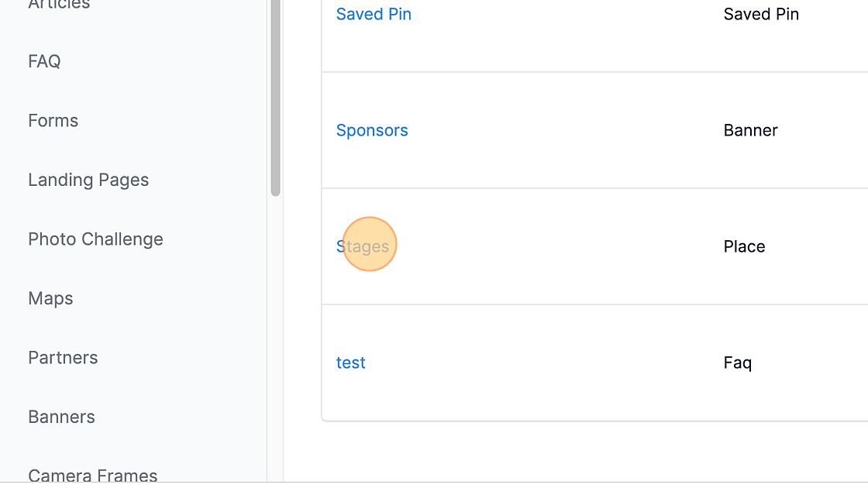This screenshot has height=488, width=868.
Task: Open Camera Frames in the sidebar
Action: point(92,475)
